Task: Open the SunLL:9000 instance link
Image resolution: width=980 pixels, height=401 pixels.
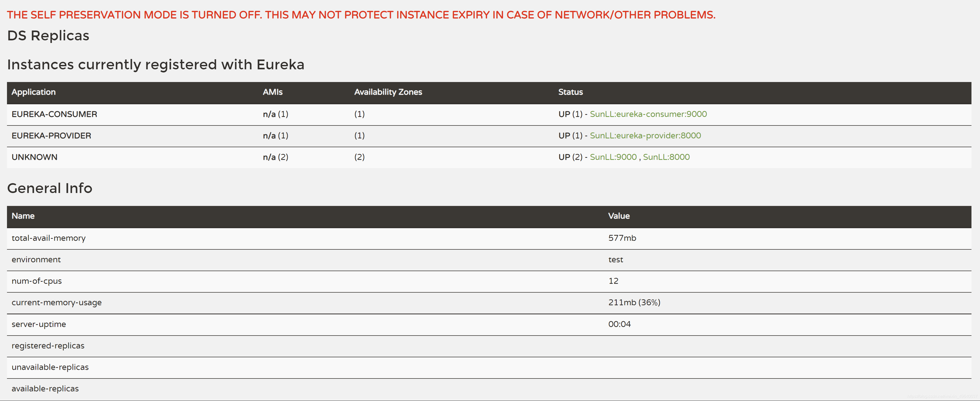Action: click(613, 157)
